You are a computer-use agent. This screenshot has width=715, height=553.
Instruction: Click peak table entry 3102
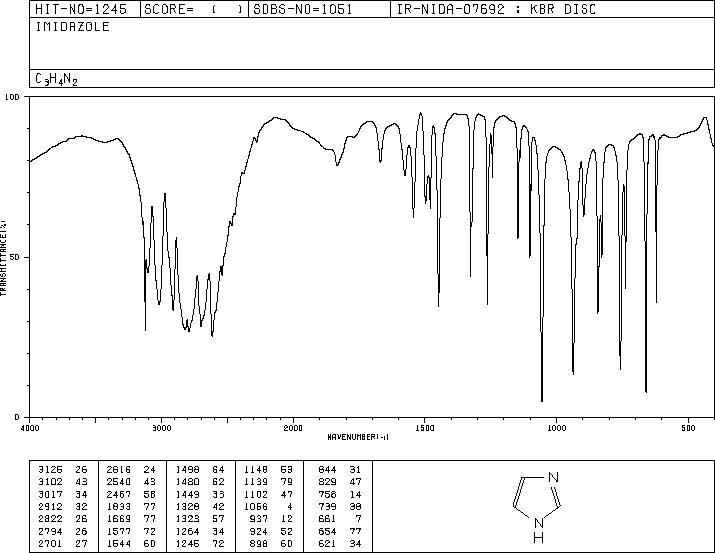coord(50,482)
